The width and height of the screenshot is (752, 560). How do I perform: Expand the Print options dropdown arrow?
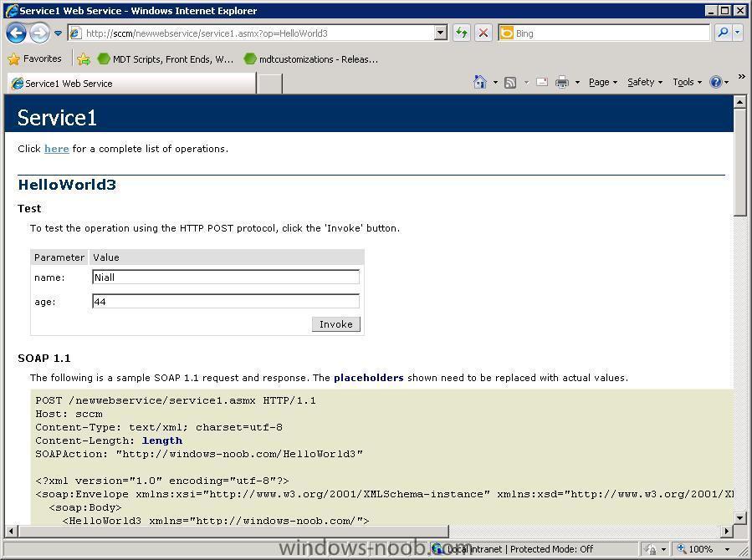[x=577, y=83]
